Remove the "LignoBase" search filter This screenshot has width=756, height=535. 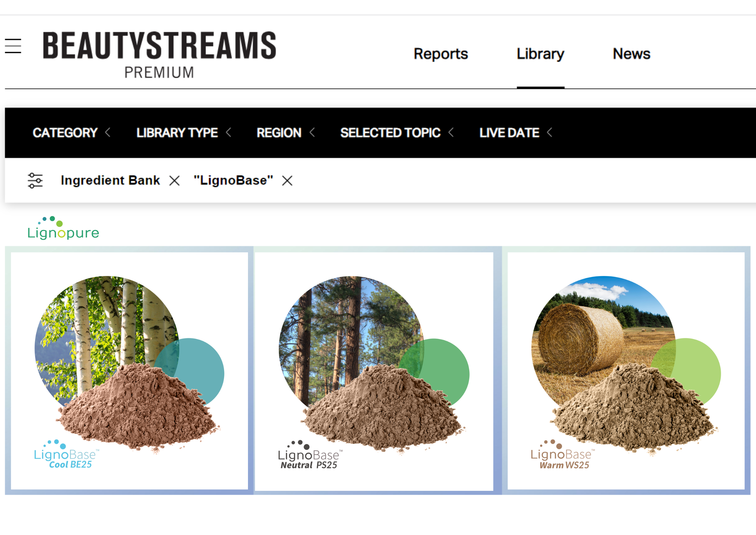(287, 181)
